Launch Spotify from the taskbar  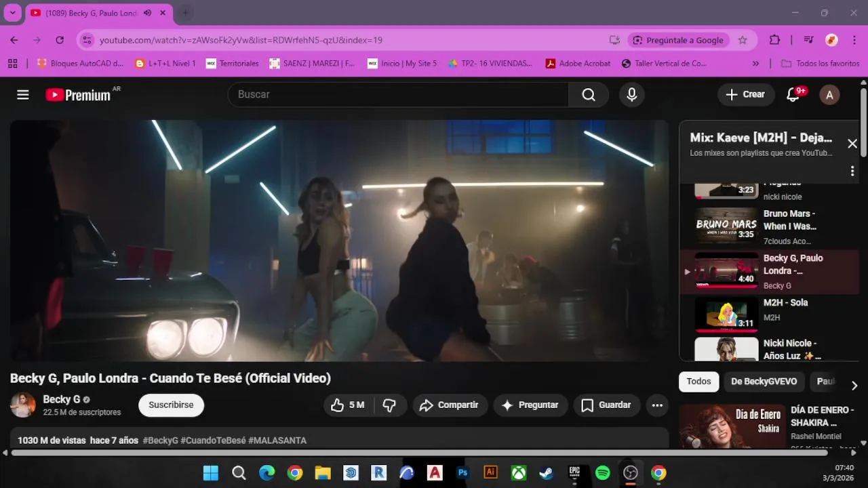pyautogui.click(x=602, y=473)
